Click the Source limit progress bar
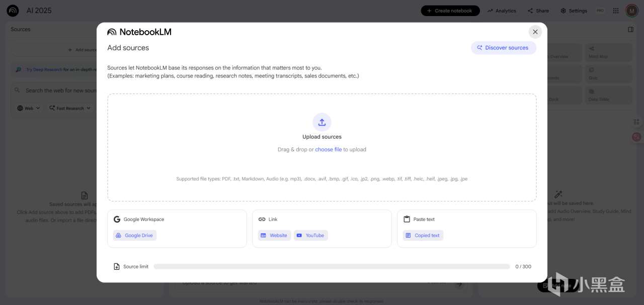 (x=332, y=267)
